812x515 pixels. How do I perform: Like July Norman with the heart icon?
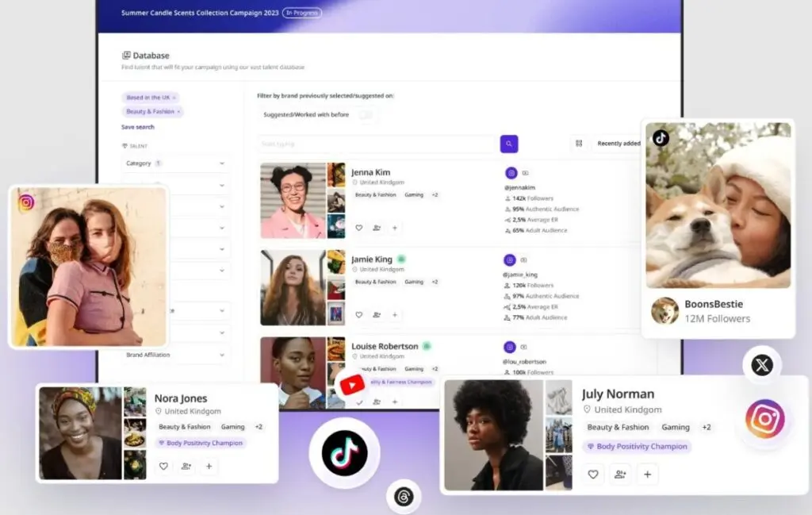(592, 475)
